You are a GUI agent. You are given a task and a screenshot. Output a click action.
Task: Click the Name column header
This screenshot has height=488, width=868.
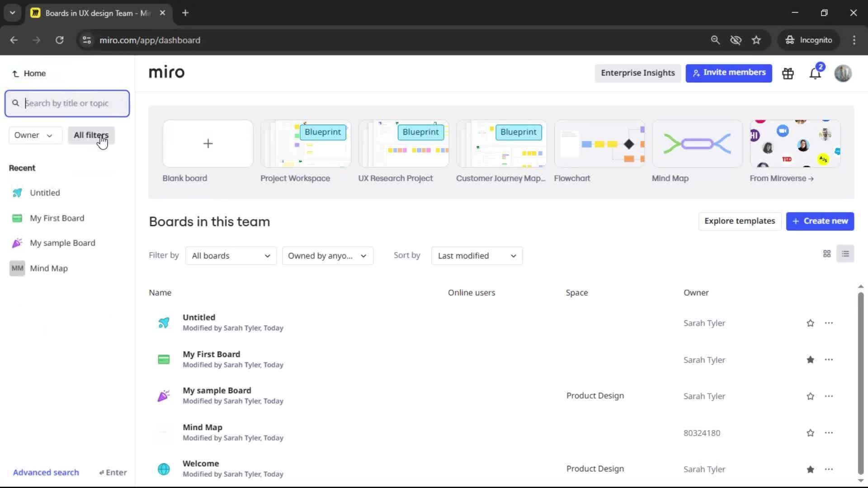160,293
